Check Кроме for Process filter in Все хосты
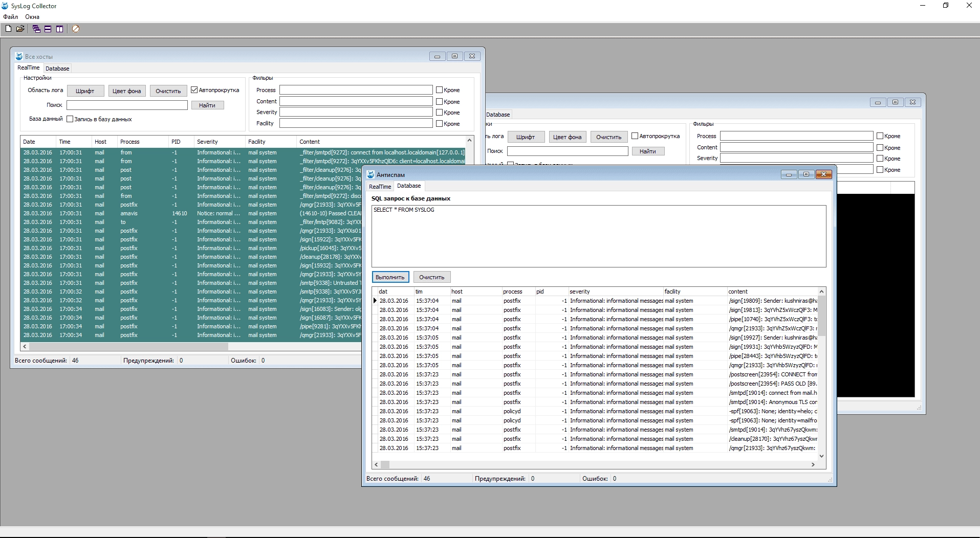 coord(439,90)
